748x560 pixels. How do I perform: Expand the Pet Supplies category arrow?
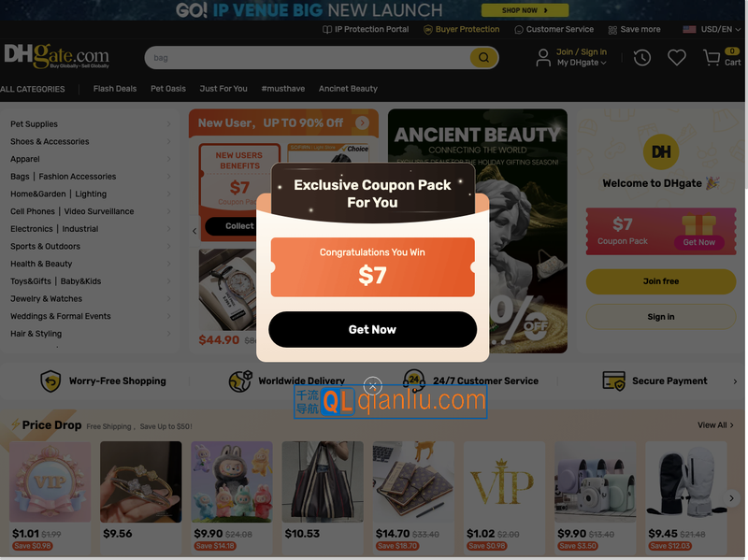click(168, 124)
